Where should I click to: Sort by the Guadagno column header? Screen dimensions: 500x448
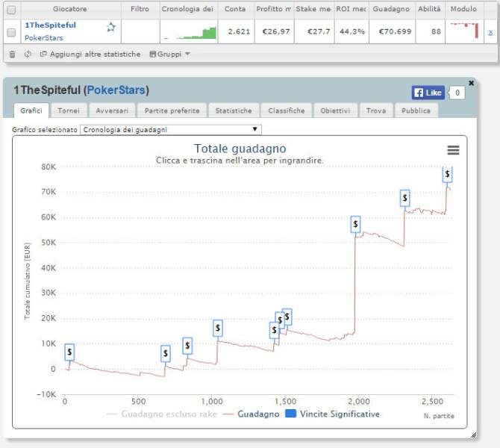pyautogui.click(x=391, y=9)
